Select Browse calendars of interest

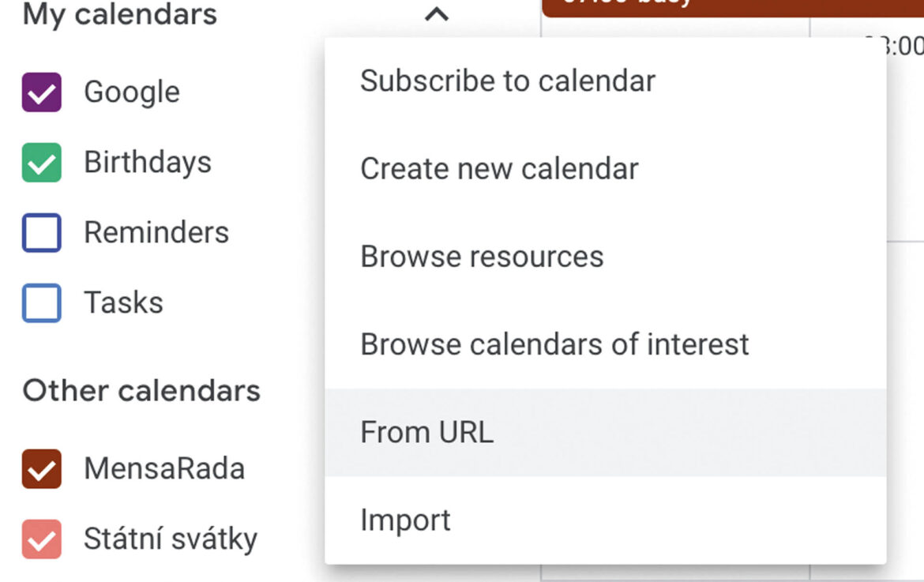(x=554, y=344)
